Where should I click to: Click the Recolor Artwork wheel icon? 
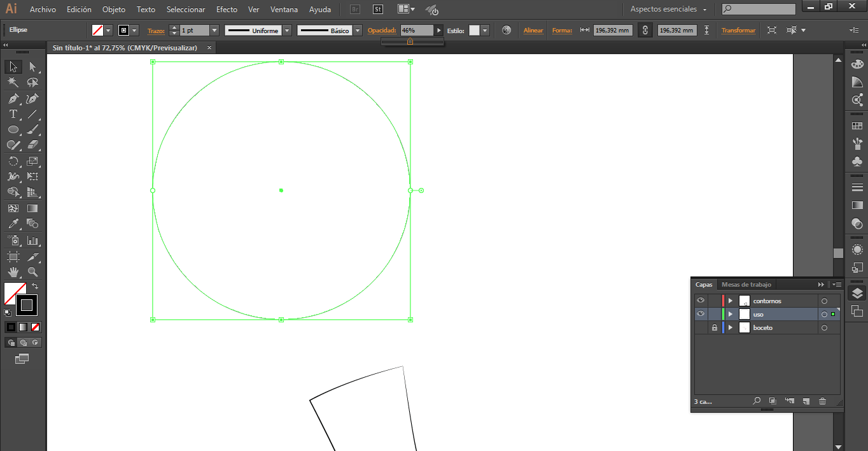(507, 30)
